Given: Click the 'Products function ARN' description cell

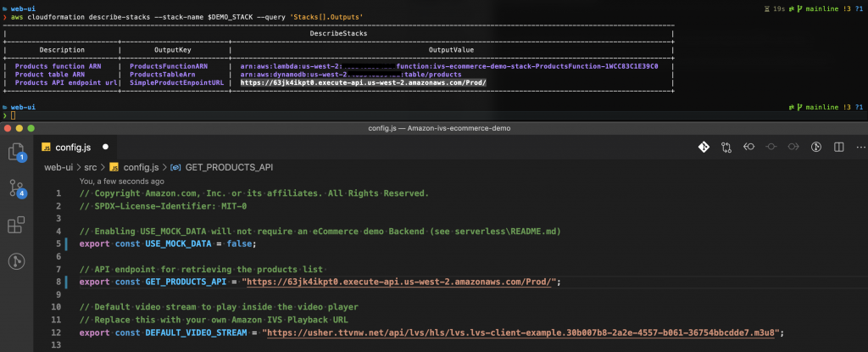Looking at the screenshot, I should coord(58,66).
